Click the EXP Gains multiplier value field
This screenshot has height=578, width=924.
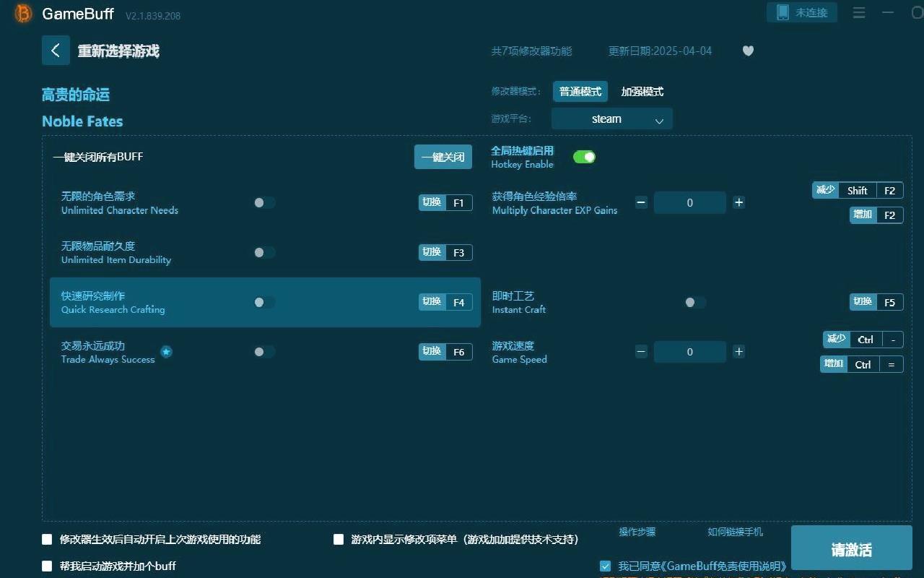[x=689, y=202]
